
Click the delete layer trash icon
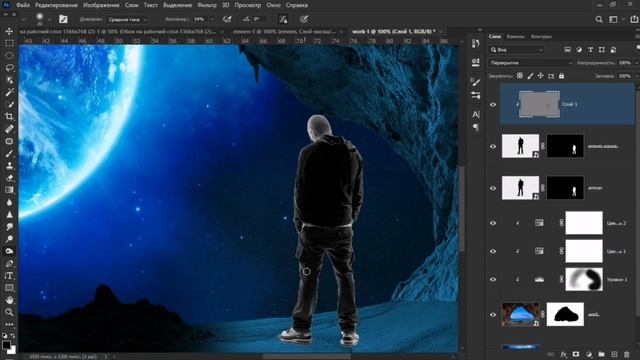(x=627, y=354)
